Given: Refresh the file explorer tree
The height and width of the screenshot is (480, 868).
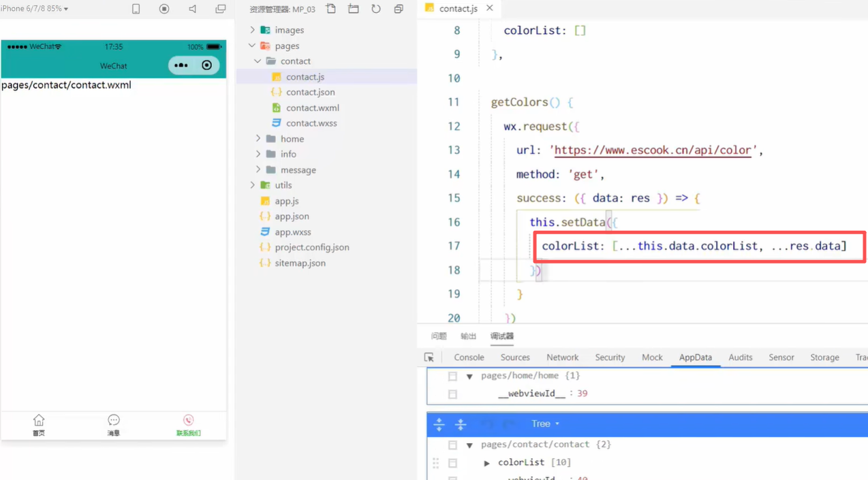Looking at the screenshot, I should pos(376,9).
